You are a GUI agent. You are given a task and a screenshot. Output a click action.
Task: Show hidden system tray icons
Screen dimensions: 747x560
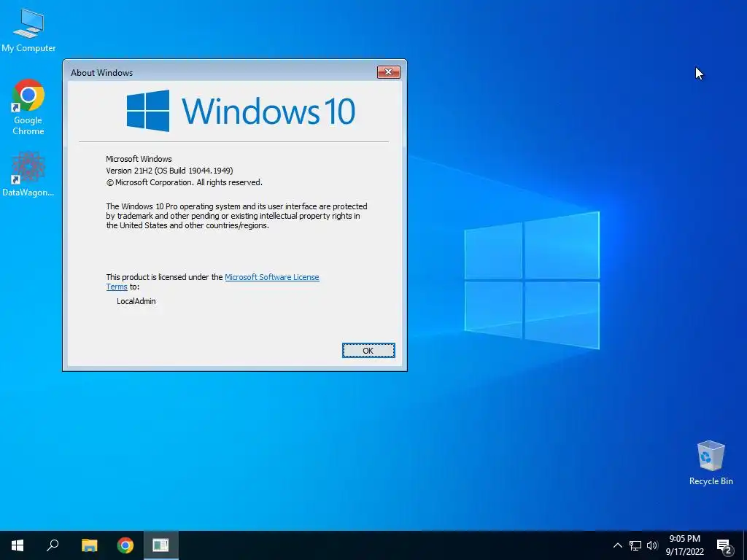pos(617,545)
